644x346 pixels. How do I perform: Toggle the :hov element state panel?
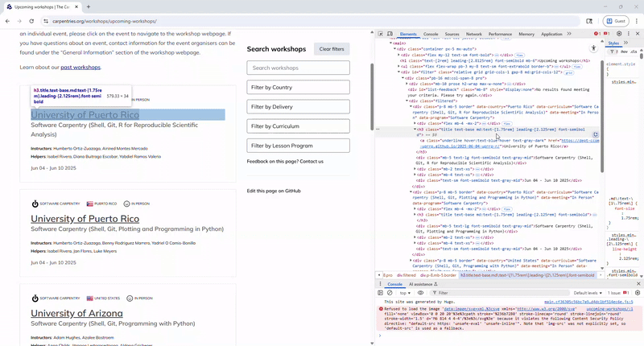625,51
